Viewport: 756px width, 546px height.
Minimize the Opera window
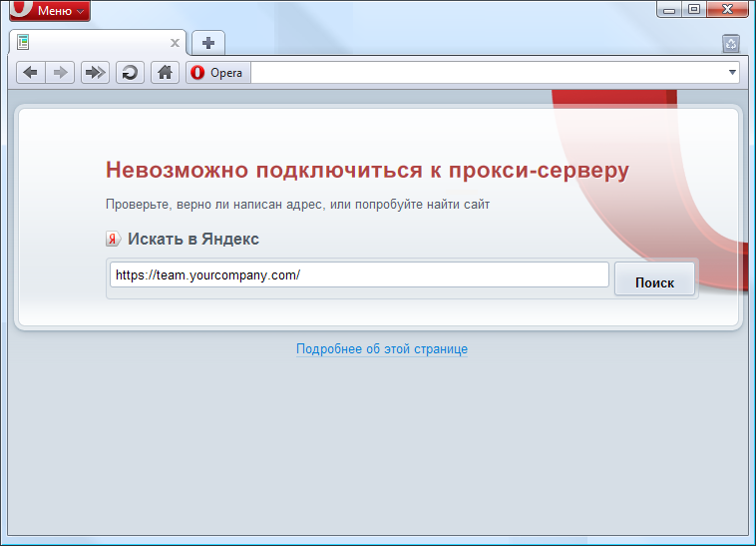pos(669,9)
